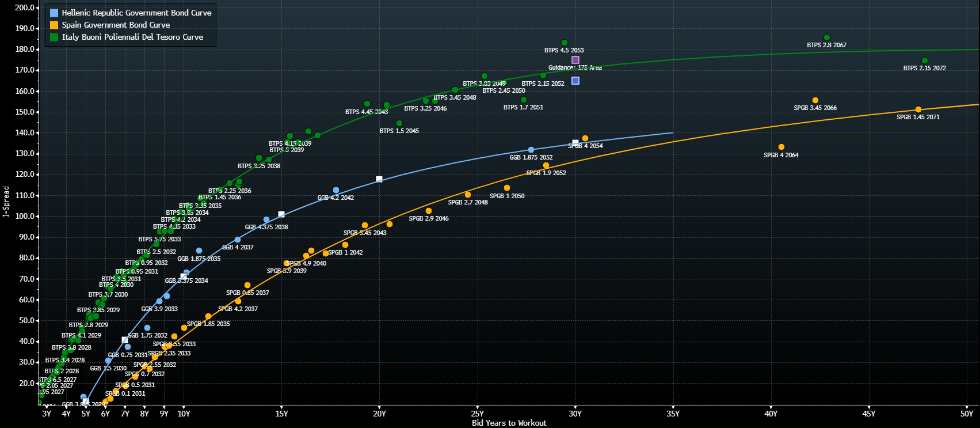Click the SPGB 4 2054 label
The image size is (980, 428).
(585, 146)
